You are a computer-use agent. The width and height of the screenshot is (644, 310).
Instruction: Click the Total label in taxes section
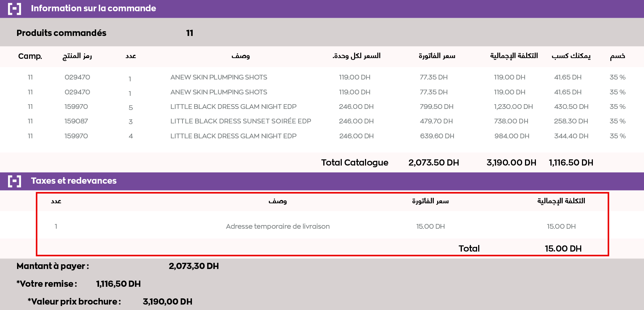(x=469, y=249)
